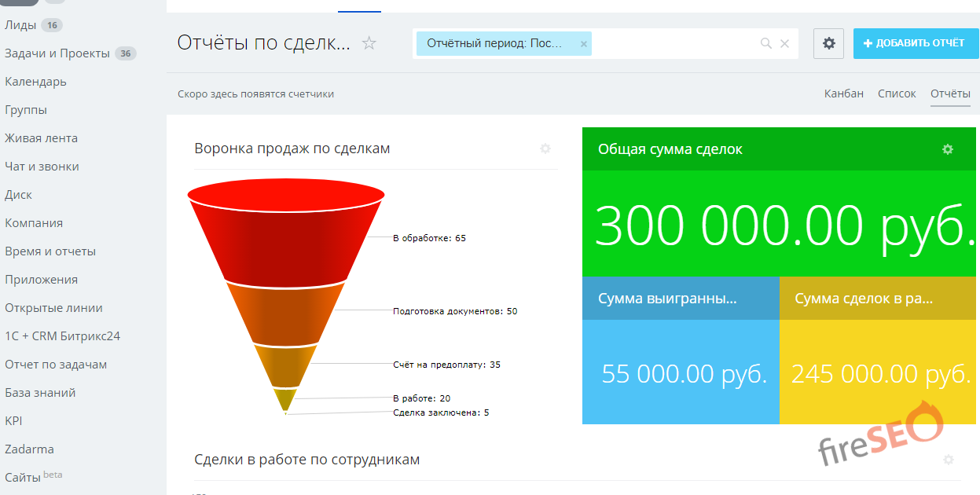Open the sales funnel widget settings gear
Screen dimensions: 980x495
click(x=545, y=148)
